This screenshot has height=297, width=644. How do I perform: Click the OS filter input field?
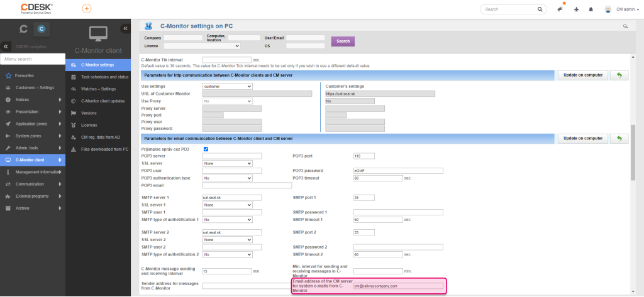click(305, 46)
